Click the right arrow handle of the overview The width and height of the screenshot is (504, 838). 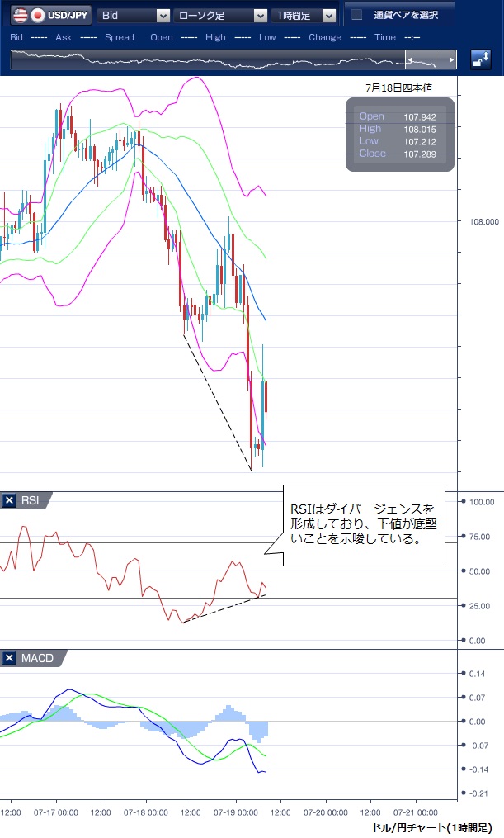pyautogui.click(x=450, y=60)
